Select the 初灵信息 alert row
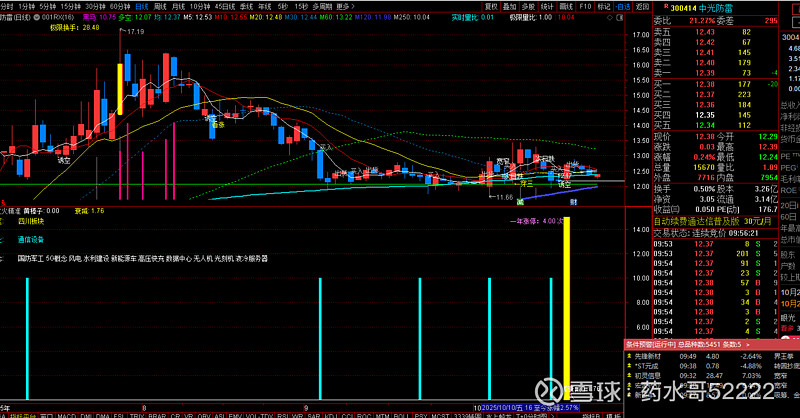Viewport: 800px width, 418px height. 712,376
